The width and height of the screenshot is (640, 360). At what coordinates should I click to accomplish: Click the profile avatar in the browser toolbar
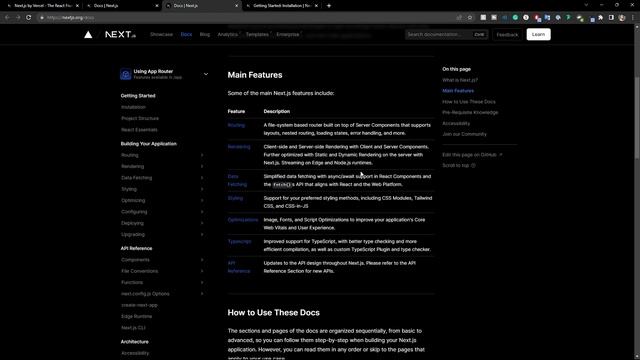[x=622, y=18]
